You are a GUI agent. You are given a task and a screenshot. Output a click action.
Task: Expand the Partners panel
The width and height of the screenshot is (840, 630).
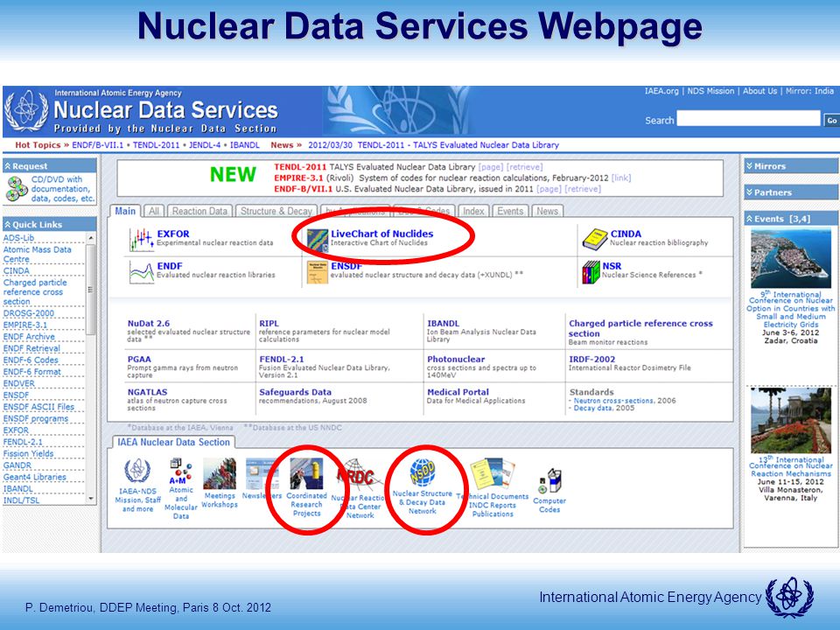791,192
